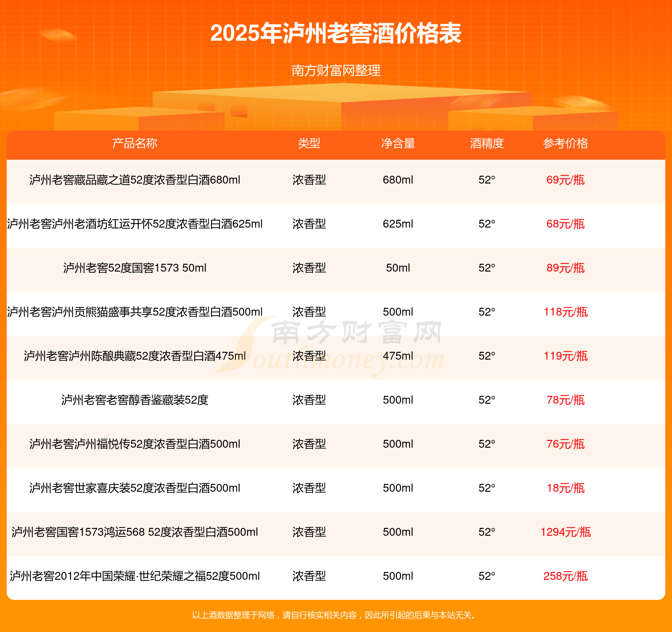The image size is (672, 632).
Task: Click '52°' in the 258元/瓶 row
Action: coord(487,576)
